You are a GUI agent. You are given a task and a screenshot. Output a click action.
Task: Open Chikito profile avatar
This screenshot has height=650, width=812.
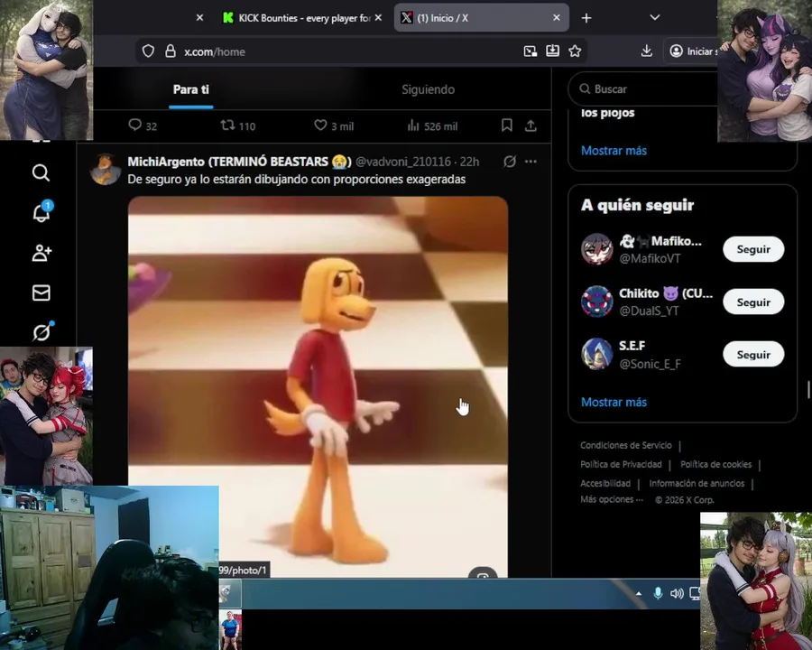[x=596, y=302]
